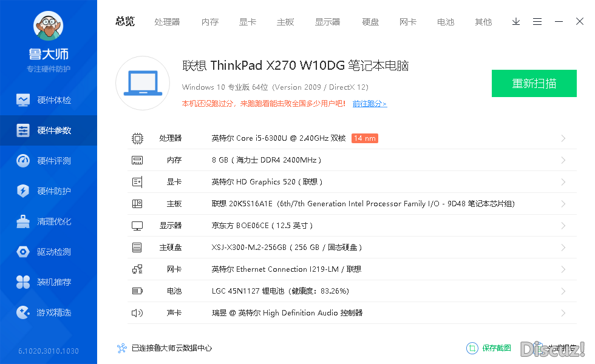Click text LGC 45N1127 锂电池 health value

(x=280, y=291)
